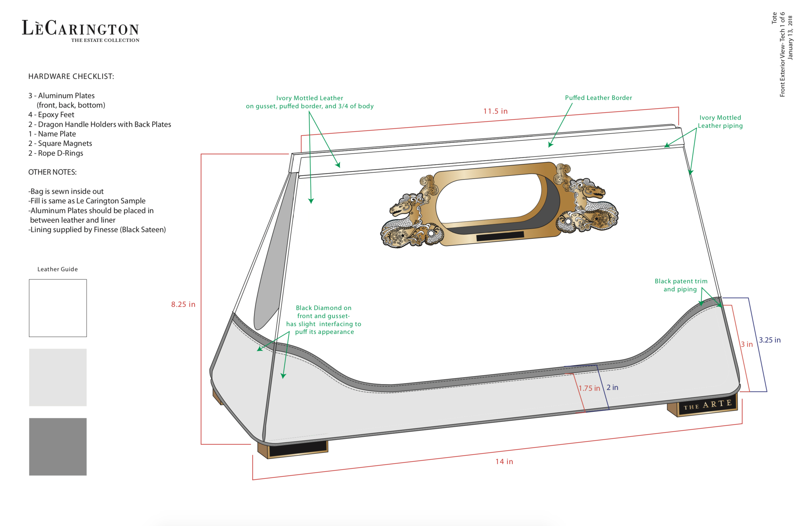Click the 11.5 in top dimension label
Screen dimensions: 812x526
pos(495,111)
